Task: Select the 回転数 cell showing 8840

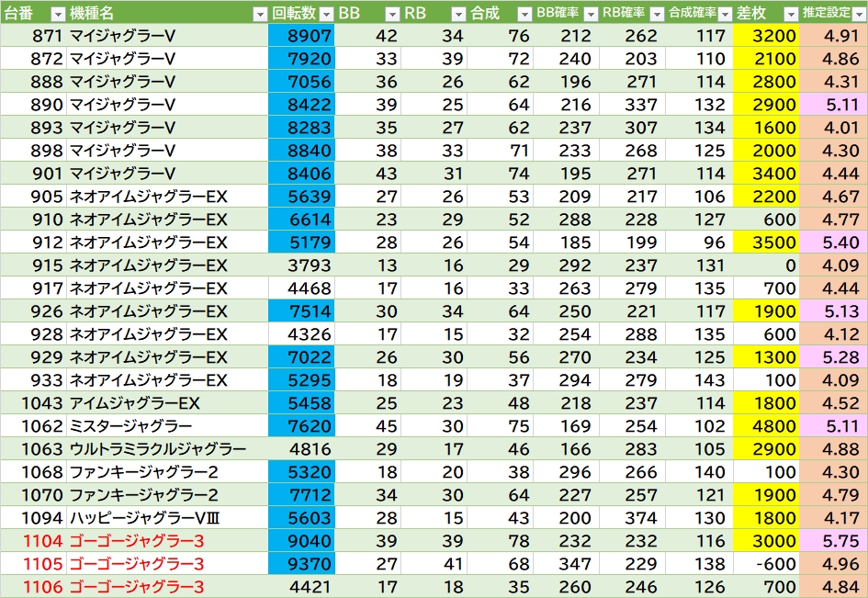Action: click(301, 151)
